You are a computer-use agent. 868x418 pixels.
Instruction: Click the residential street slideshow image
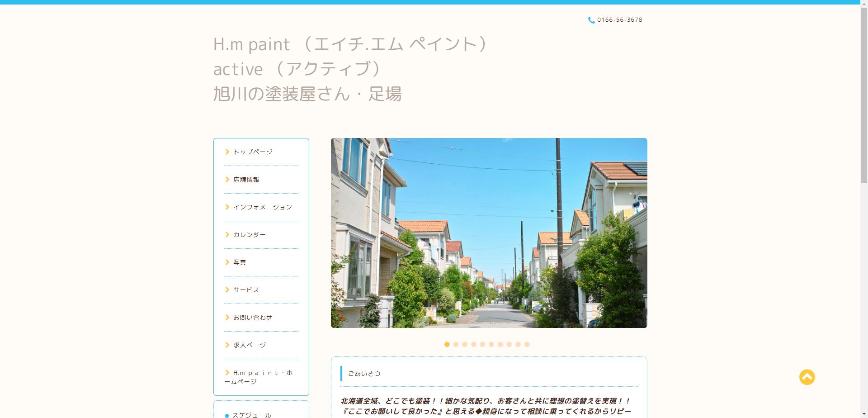(x=489, y=233)
